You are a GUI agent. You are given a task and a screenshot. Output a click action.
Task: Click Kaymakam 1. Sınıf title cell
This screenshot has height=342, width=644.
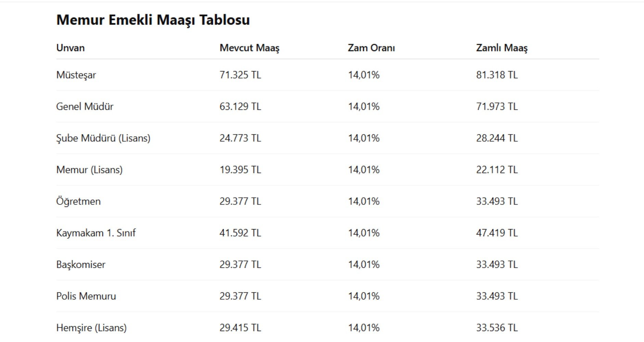96,233
